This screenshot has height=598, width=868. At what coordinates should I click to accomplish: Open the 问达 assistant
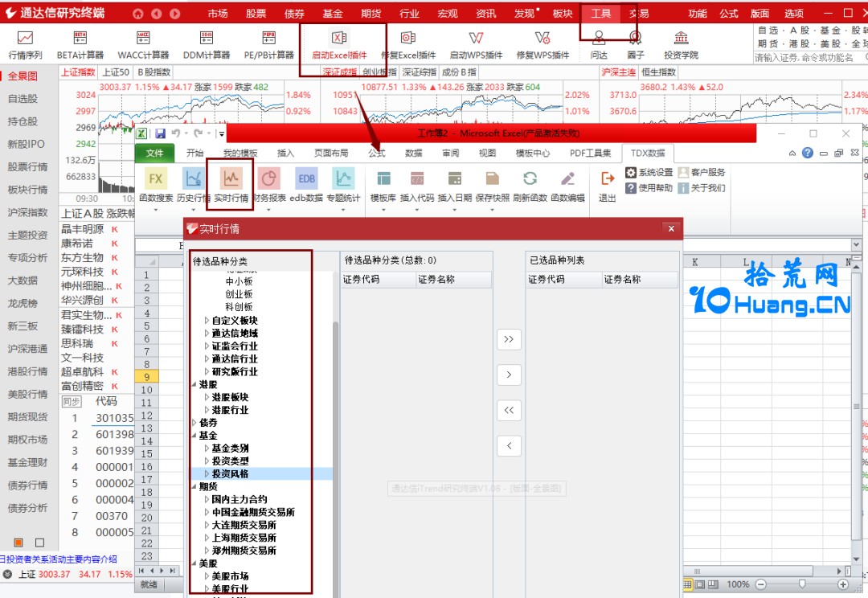click(599, 44)
